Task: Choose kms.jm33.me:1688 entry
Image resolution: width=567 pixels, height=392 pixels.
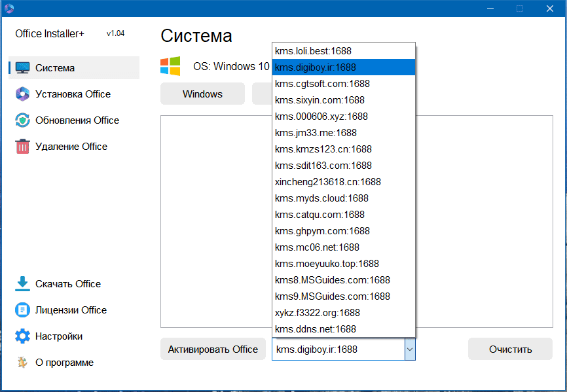Action: [344, 133]
